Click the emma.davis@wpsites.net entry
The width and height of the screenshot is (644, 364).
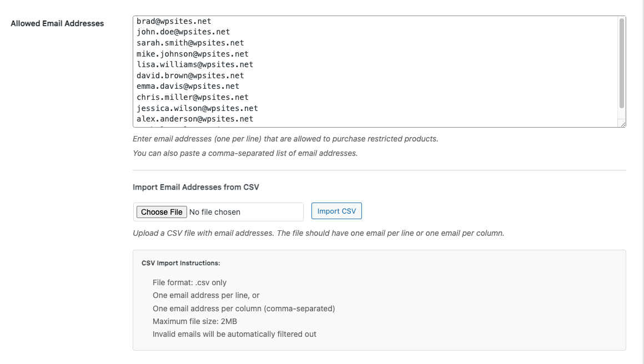(188, 86)
